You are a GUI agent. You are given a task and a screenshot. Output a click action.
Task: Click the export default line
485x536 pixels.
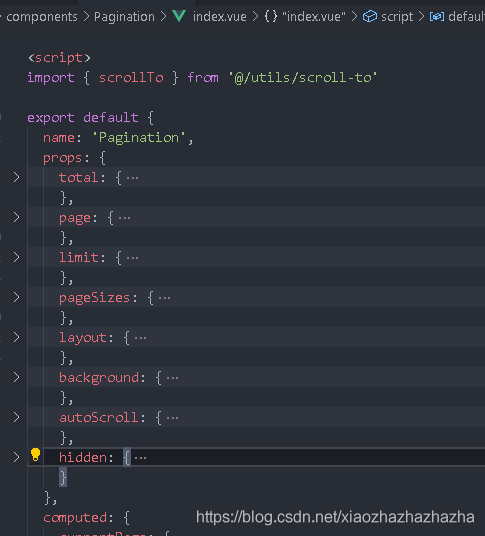pos(91,118)
